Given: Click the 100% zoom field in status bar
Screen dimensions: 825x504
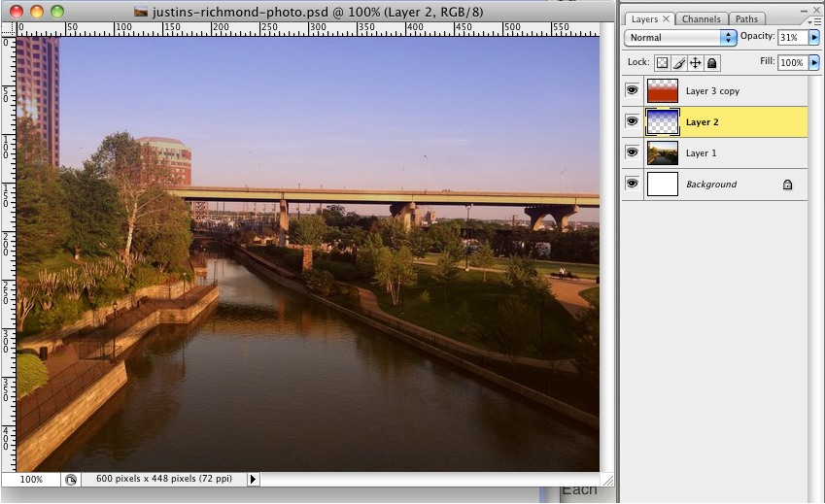Looking at the screenshot, I should point(32,480).
